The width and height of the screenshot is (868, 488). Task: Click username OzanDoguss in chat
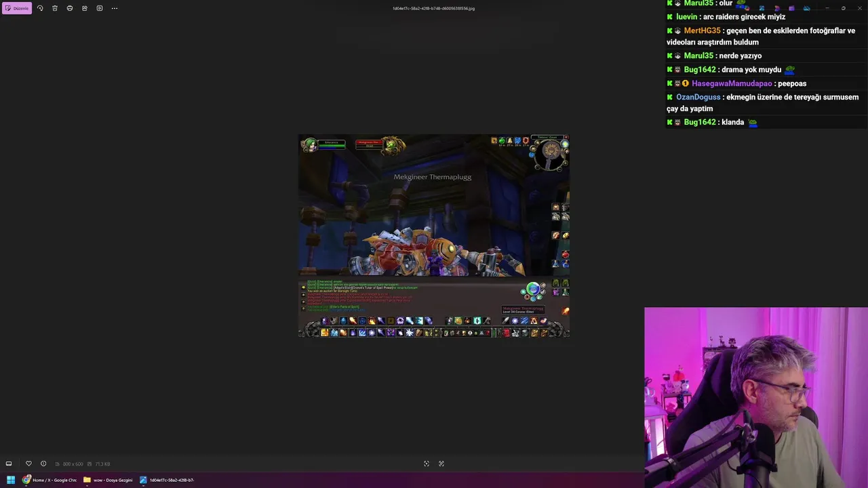[x=698, y=97]
